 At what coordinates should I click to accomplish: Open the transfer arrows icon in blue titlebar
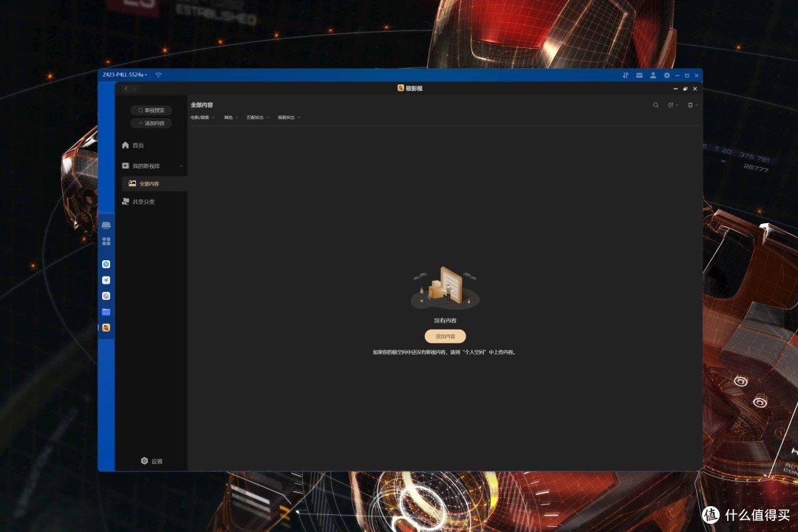tap(626, 75)
